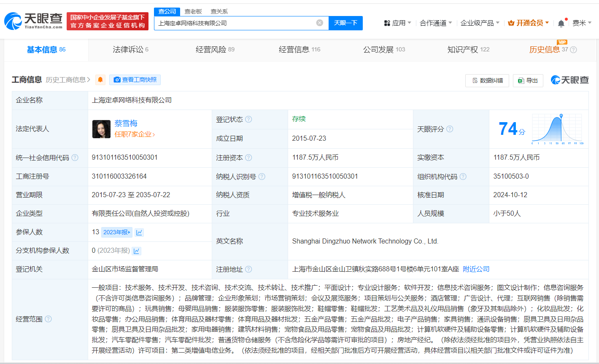
Task: Open the trend chart icon beside 参保人数 13
Action: click(x=139, y=232)
